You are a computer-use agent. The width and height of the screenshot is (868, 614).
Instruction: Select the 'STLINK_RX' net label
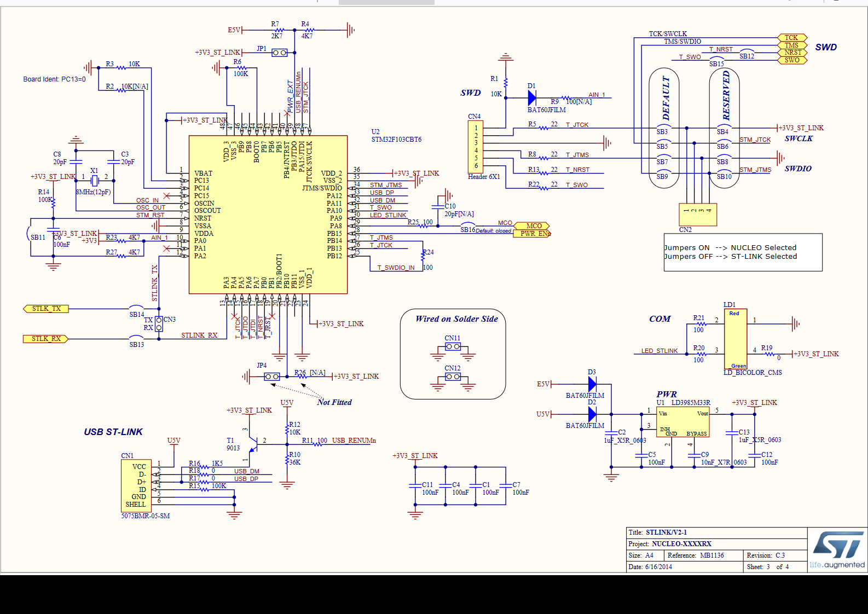(x=199, y=335)
